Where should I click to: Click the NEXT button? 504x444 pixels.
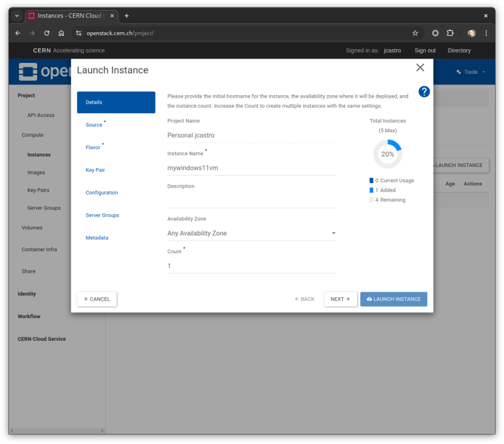pyautogui.click(x=340, y=299)
